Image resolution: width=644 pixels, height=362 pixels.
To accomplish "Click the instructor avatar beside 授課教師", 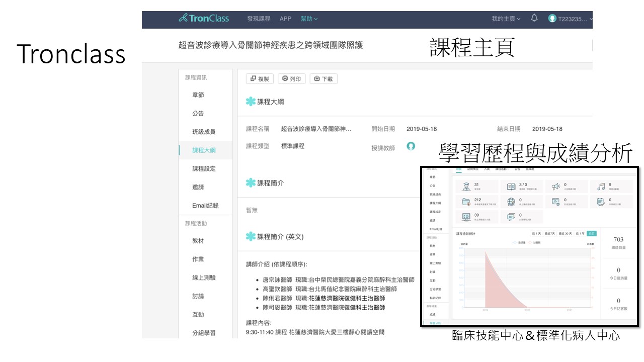I will [411, 146].
